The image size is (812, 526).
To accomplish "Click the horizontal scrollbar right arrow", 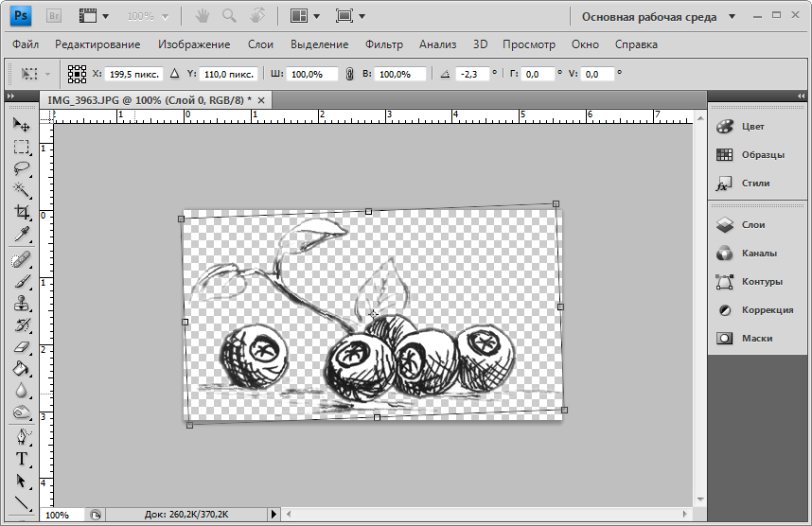I will click(x=684, y=514).
